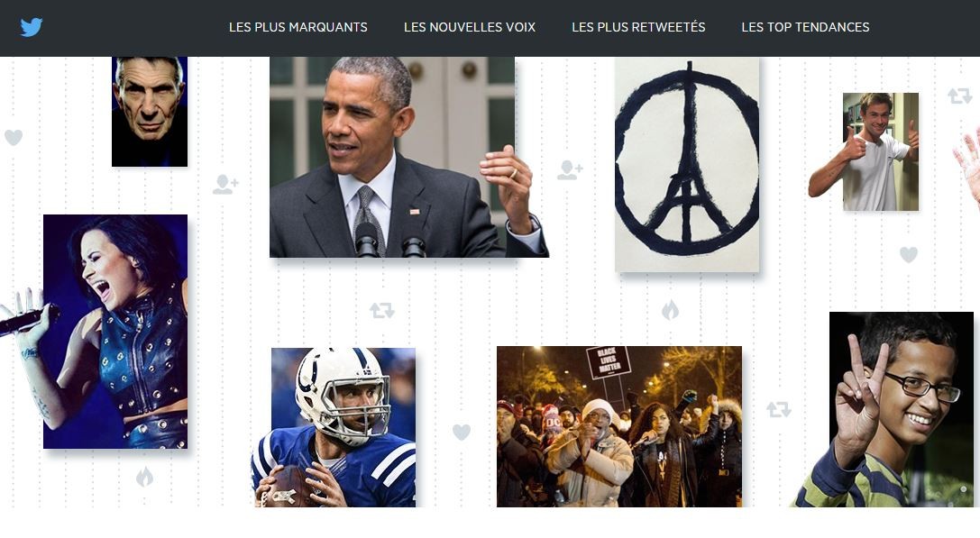Click the retweet icon above the thumbs-up man photo

click(x=959, y=96)
